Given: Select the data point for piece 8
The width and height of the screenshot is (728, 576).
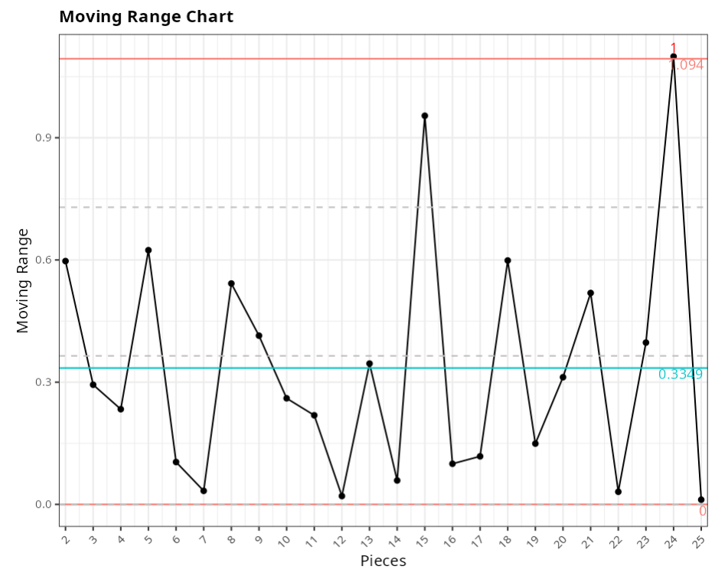Looking at the screenshot, I should click(231, 283).
